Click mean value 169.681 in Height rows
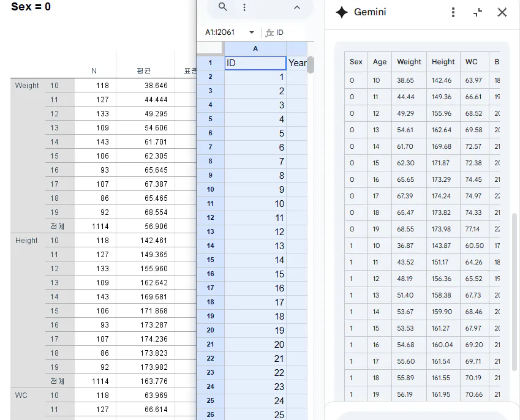This screenshot has height=420, width=520. (154, 297)
